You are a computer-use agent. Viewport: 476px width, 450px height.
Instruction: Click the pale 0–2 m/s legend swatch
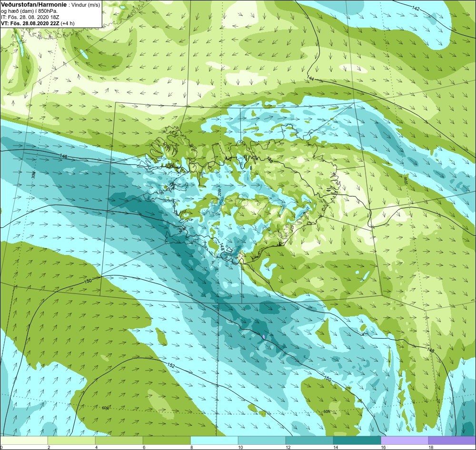tap(24, 440)
